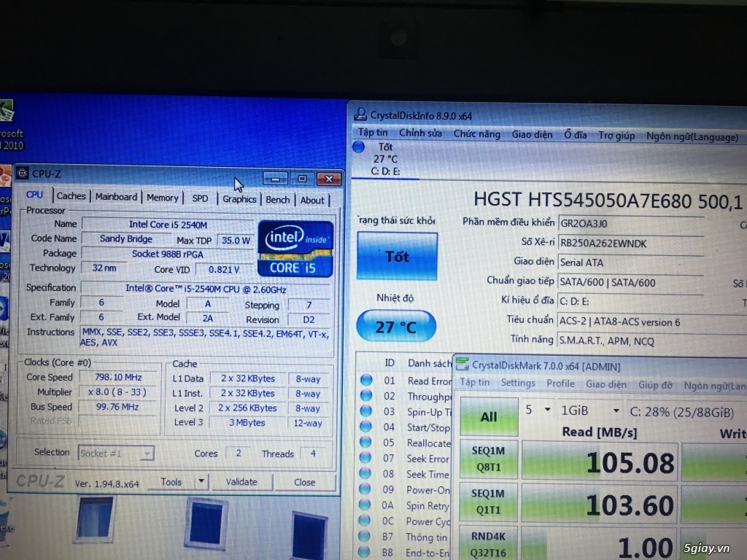Click the SATA/600 transfer mode field
This screenshot has width=747, height=560.
pyautogui.click(x=631, y=282)
